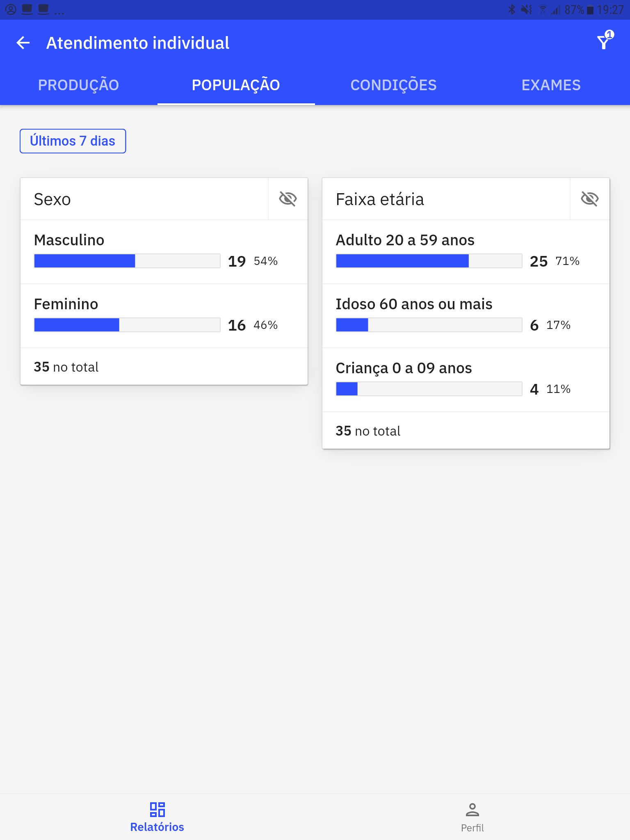Tap the Adulto 20 a 59 anos bar
Screen dimensions: 630x840
tap(429, 261)
